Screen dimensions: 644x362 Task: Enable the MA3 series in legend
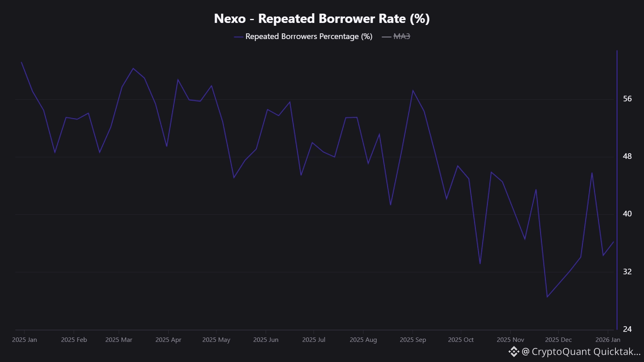point(401,37)
